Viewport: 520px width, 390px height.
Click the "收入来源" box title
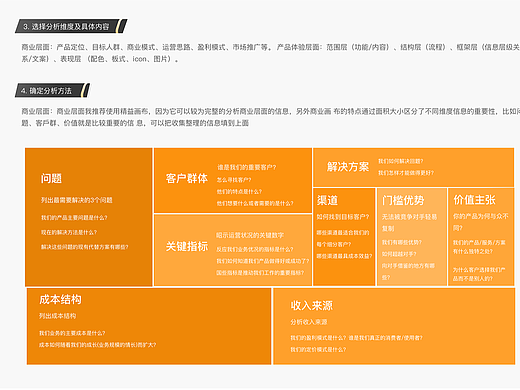point(311,305)
